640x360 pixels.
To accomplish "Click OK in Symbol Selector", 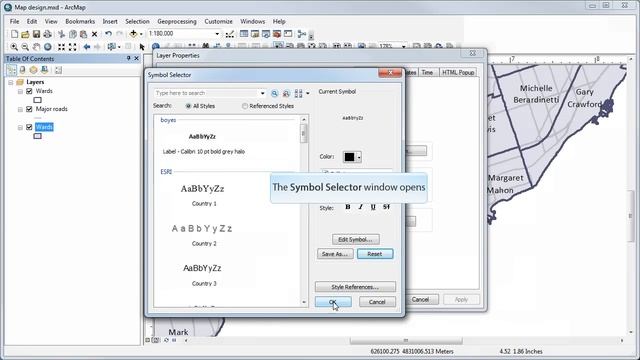I will pos(333,302).
